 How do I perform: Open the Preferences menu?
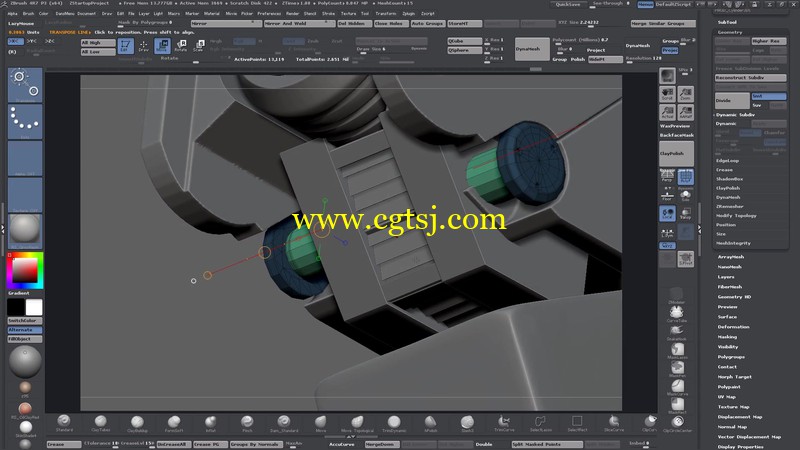click(x=269, y=14)
